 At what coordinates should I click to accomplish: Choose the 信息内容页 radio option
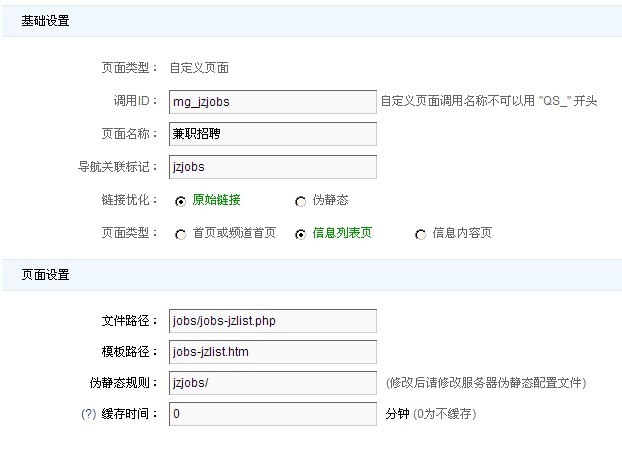[x=420, y=234]
